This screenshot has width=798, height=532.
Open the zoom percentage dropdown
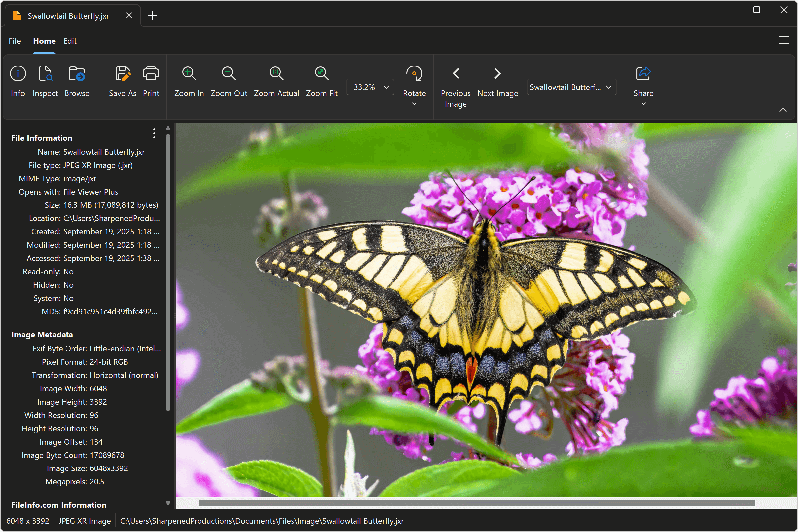386,87
